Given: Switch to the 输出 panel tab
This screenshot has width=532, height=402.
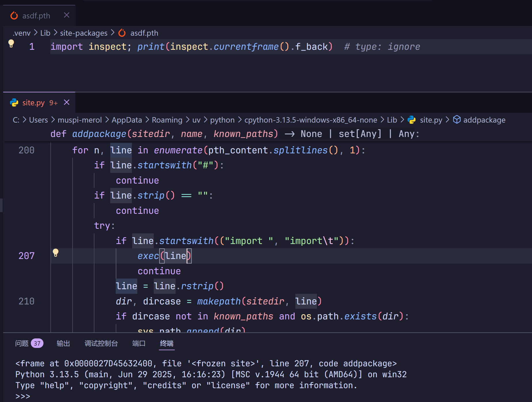Looking at the screenshot, I should (63, 343).
